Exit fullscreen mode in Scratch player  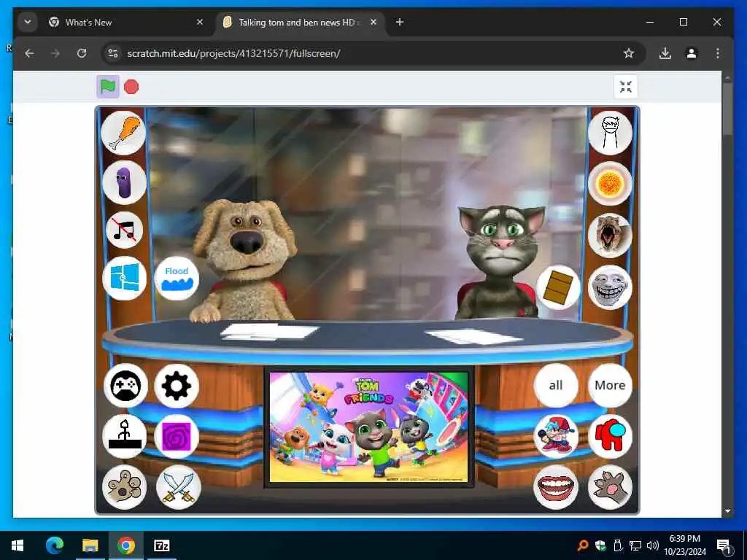point(625,87)
